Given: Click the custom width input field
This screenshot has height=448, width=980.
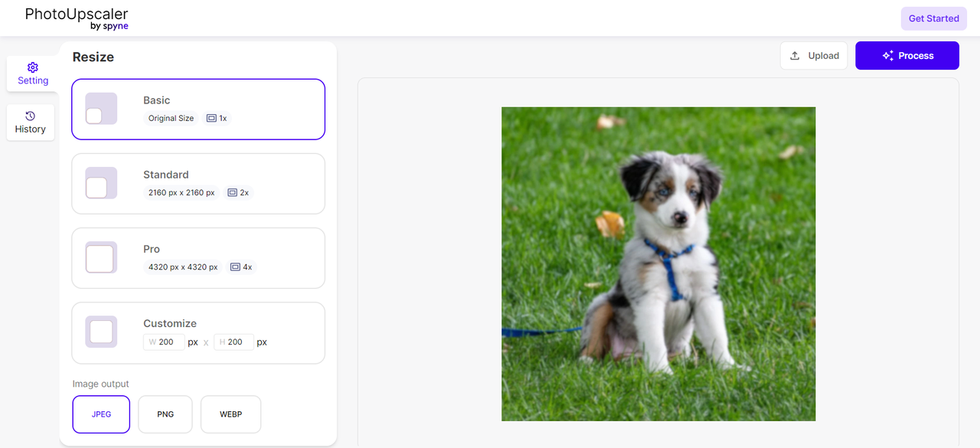Looking at the screenshot, I should click(x=164, y=342).
